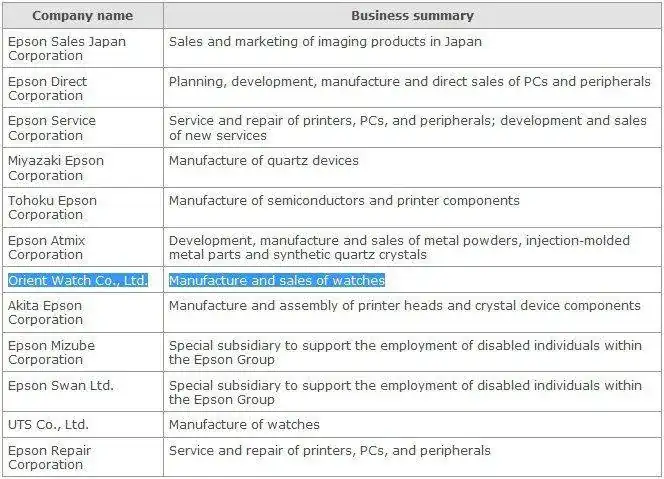Click the Epson Direct Corporation company name

point(47,88)
